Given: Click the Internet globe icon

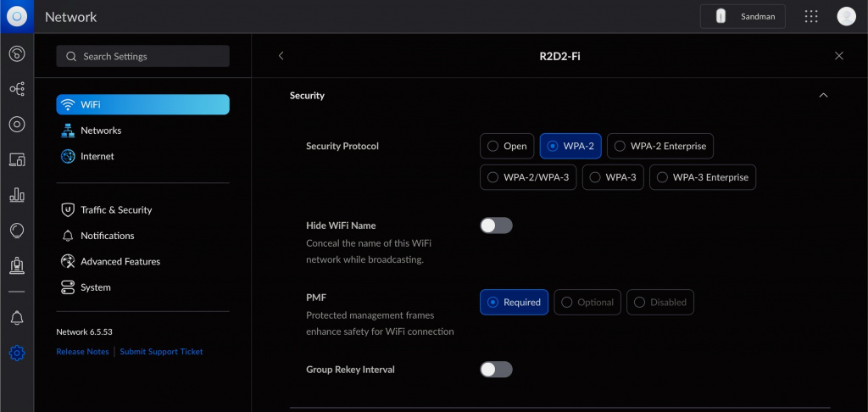Looking at the screenshot, I should pyautogui.click(x=68, y=157).
